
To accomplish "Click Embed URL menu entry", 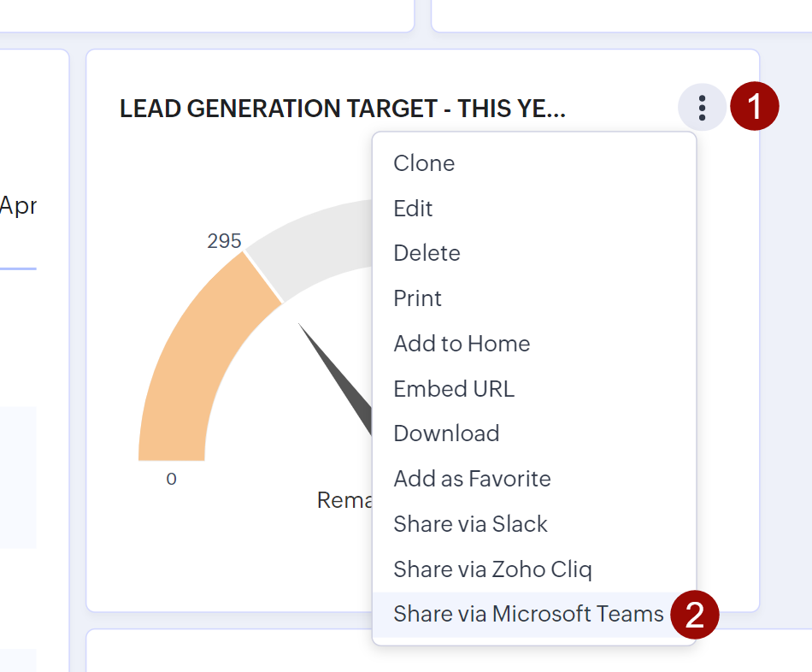I will [454, 389].
